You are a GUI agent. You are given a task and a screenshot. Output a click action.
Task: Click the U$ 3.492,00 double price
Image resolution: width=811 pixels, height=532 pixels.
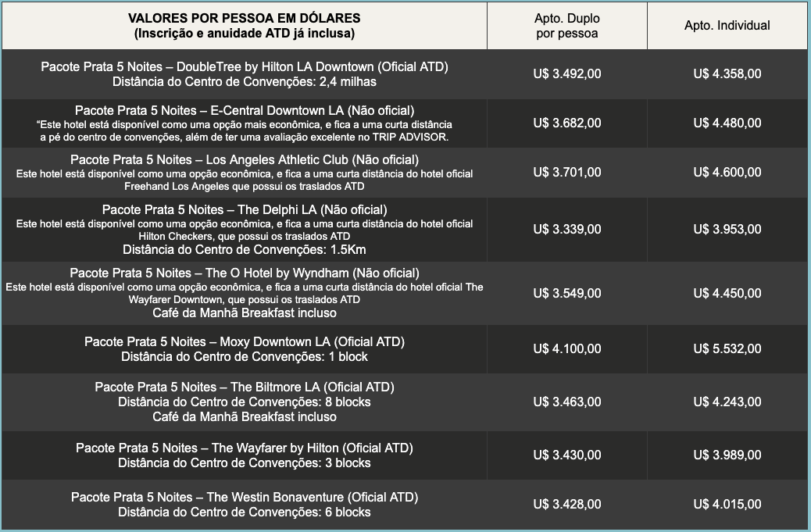point(567,74)
